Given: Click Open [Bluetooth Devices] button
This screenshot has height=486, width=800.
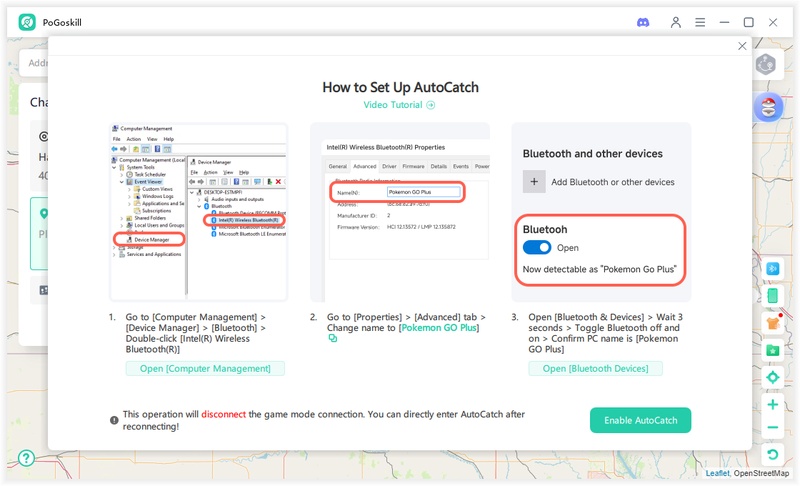Looking at the screenshot, I should [x=595, y=368].
